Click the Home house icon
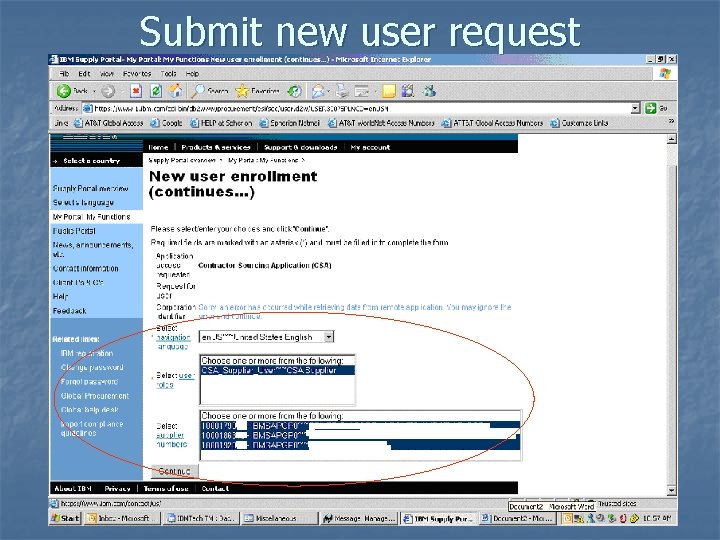The image size is (720, 540). [x=176, y=91]
